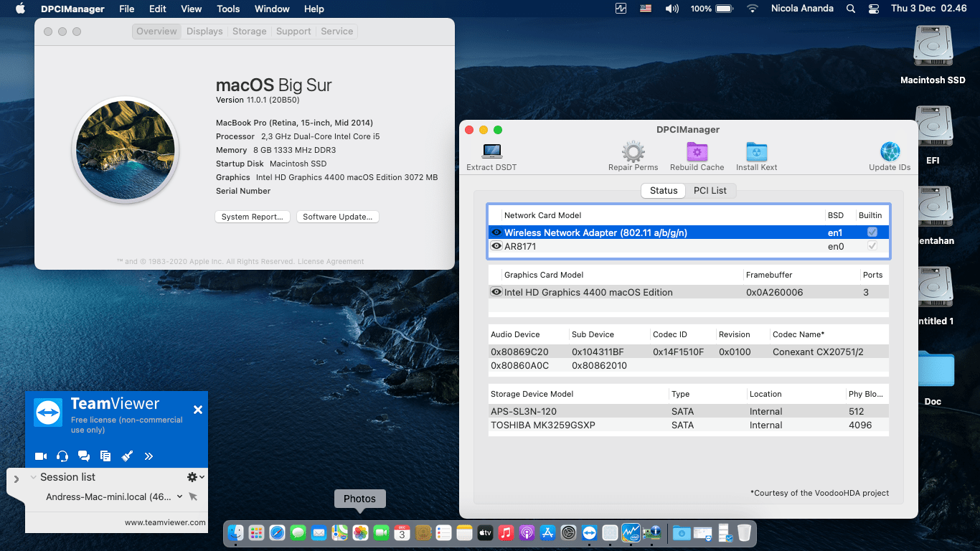
Task: Open the TeamViewer chat icon
Action: tap(84, 456)
